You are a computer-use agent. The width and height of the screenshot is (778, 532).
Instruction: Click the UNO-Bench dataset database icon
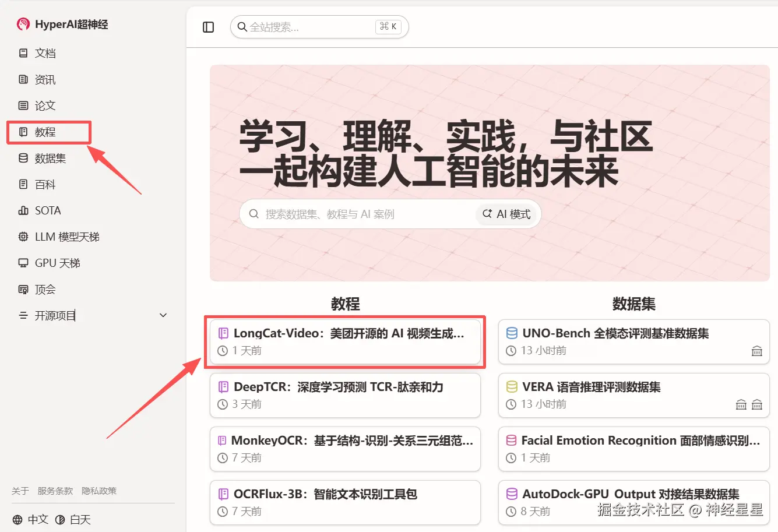512,333
